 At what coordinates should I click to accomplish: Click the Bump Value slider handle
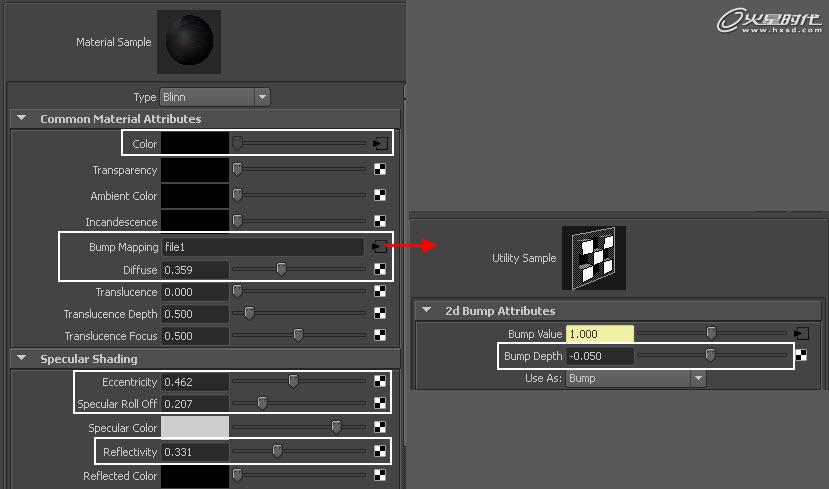point(711,333)
